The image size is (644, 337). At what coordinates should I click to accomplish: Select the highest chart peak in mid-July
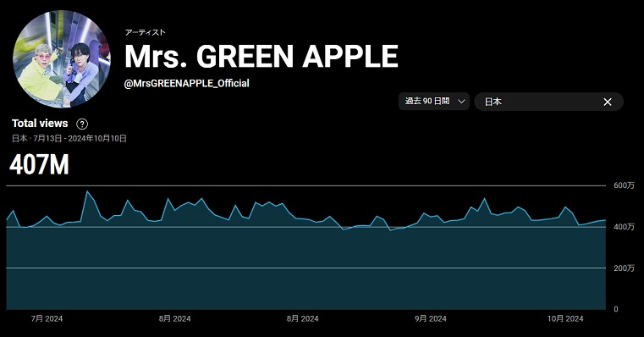87,191
